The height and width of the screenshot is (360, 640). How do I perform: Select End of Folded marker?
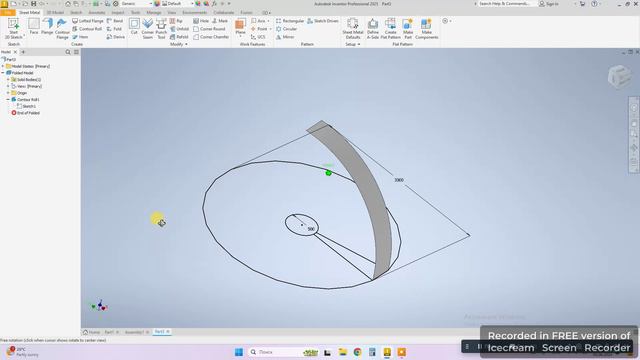(x=25, y=113)
